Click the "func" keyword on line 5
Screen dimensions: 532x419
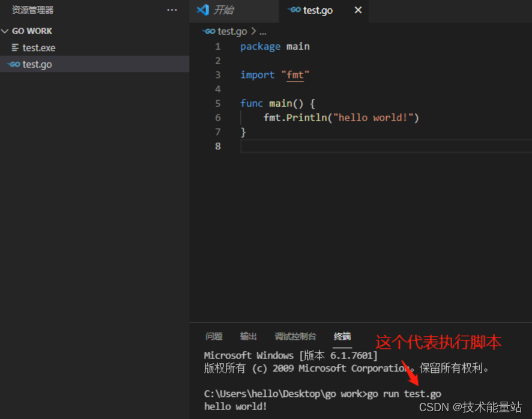pyautogui.click(x=252, y=103)
